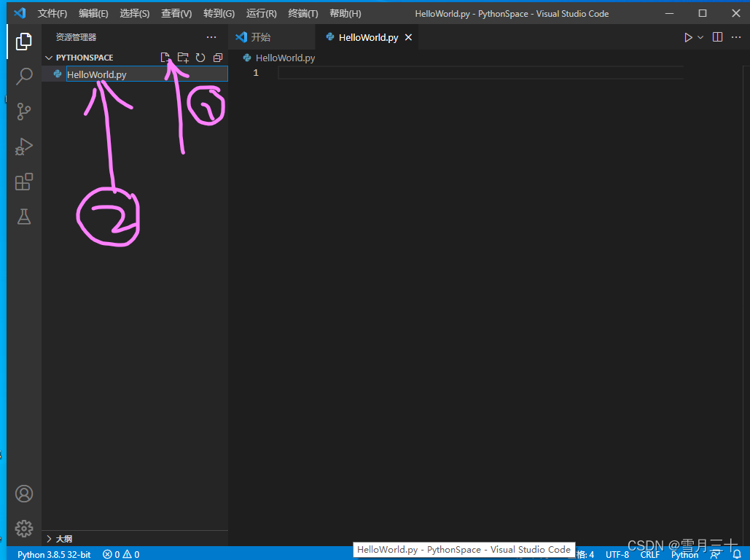This screenshot has height=560, width=750.
Task: Minimize the Visual Studio Code window
Action: point(669,13)
